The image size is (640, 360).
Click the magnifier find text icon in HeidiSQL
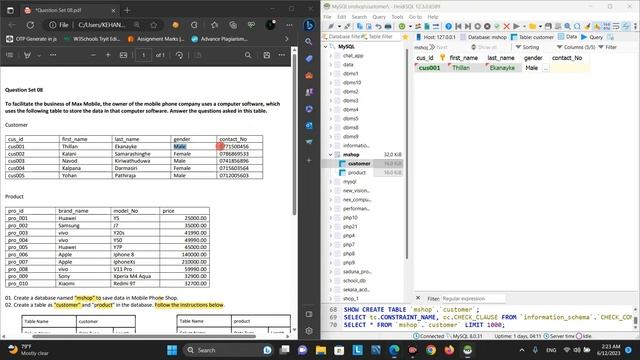[x=567, y=26]
